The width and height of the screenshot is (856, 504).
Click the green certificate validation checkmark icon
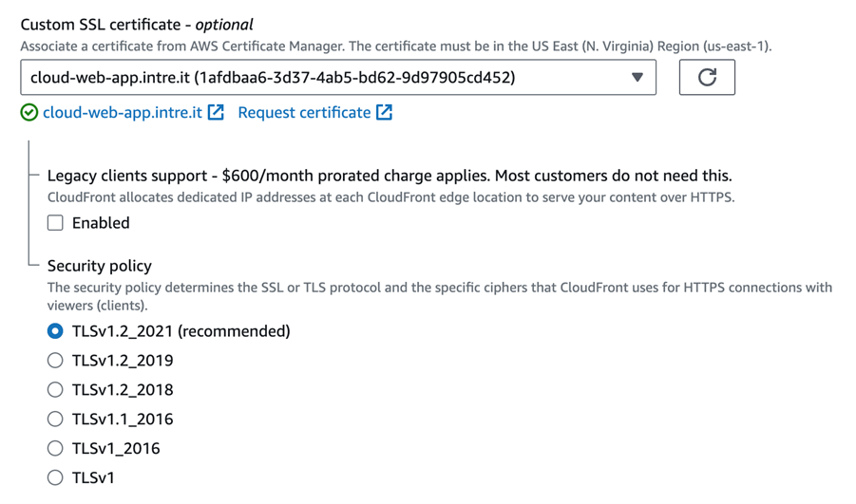click(x=29, y=112)
